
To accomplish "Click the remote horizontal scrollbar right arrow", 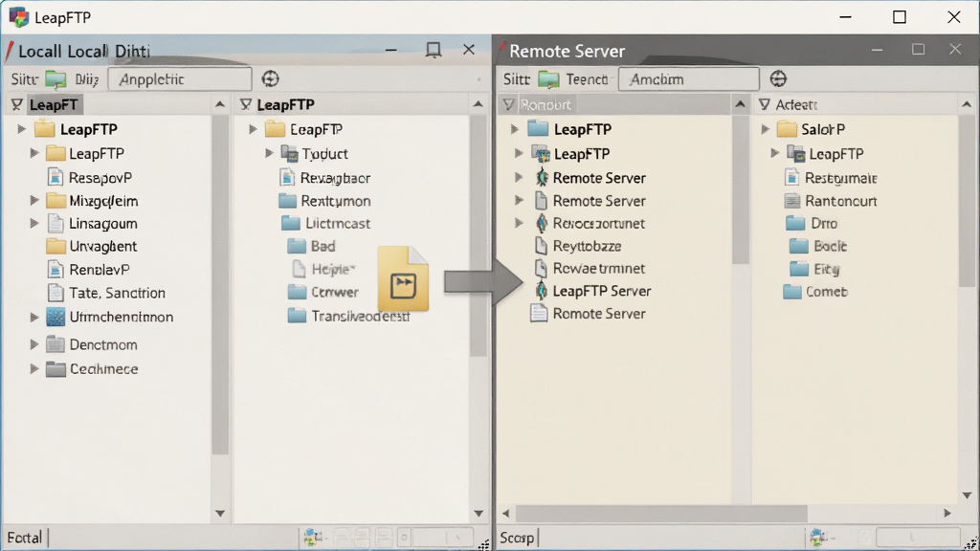I will (x=947, y=514).
